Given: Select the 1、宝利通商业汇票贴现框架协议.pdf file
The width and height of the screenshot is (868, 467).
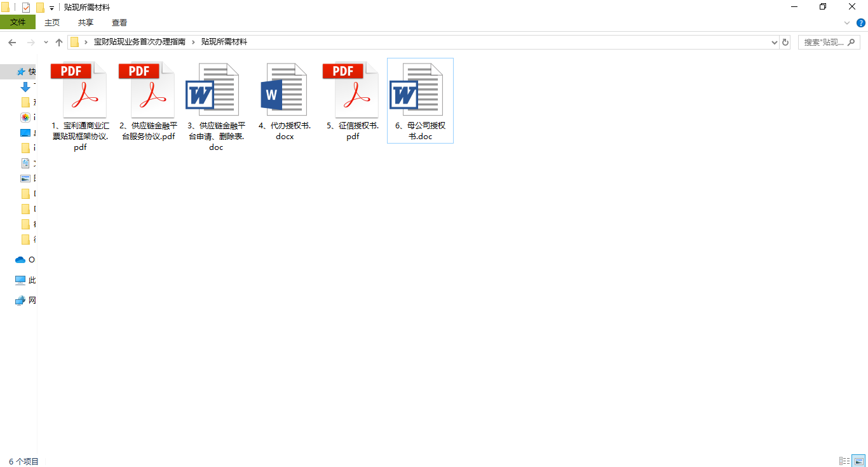Looking at the screenshot, I should (79, 106).
